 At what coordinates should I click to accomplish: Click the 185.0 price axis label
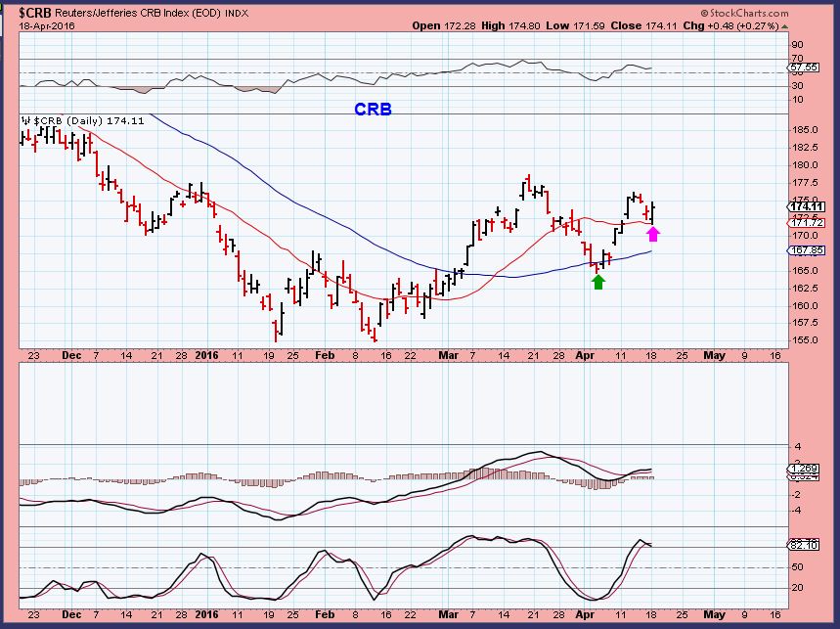(804, 130)
